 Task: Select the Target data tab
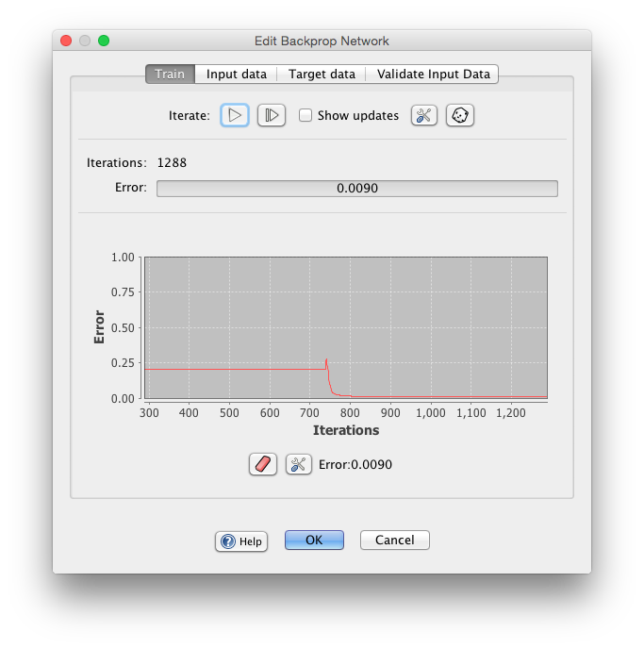pyautogui.click(x=322, y=74)
